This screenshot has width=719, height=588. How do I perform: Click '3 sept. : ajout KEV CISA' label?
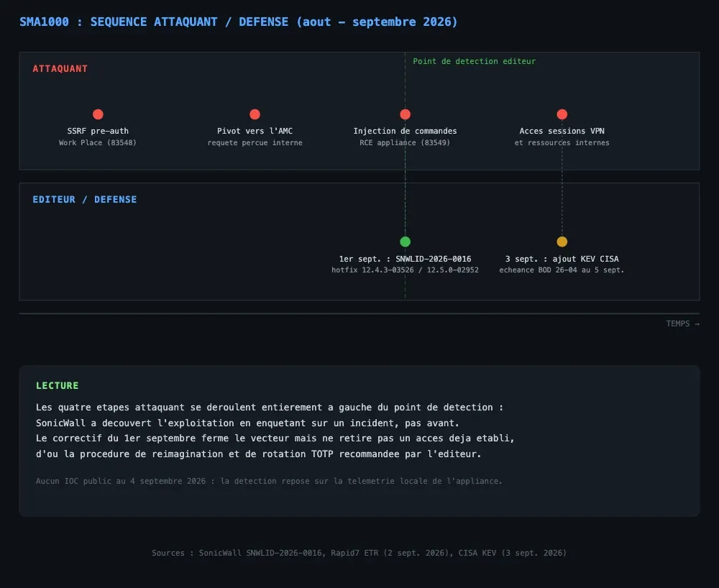coord(562,259)
